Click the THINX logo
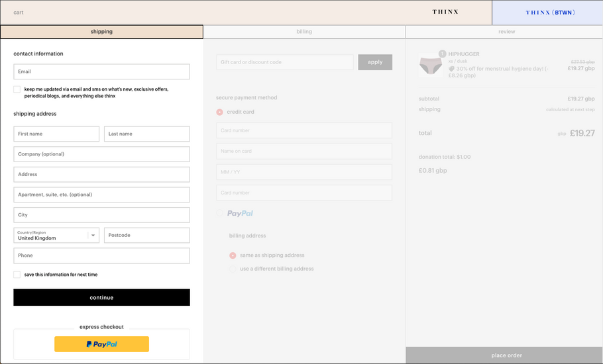The height and width of the screenshot is (364, 603). tap(445, 12)
